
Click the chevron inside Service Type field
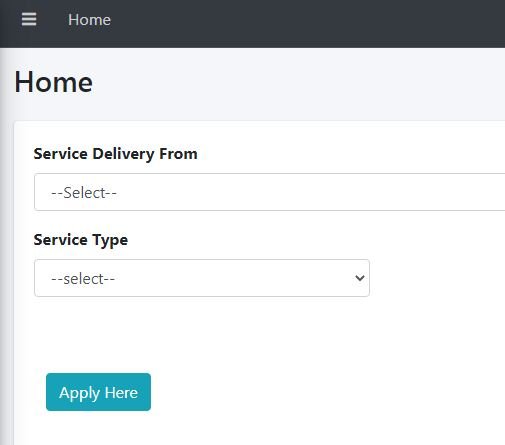coord(360,278)
